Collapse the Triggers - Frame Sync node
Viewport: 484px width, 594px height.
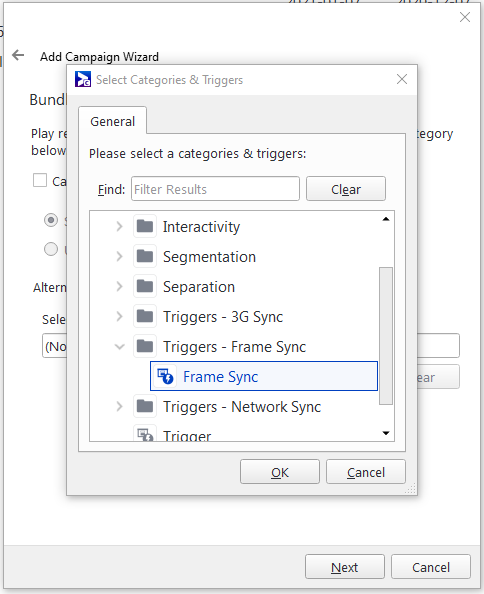(x=119, y=347)
